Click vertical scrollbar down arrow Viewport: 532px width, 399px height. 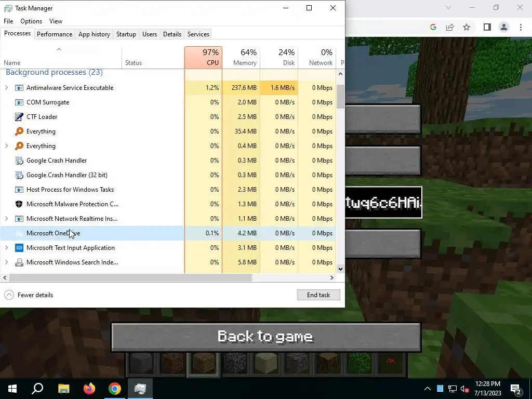coord(341,269)
